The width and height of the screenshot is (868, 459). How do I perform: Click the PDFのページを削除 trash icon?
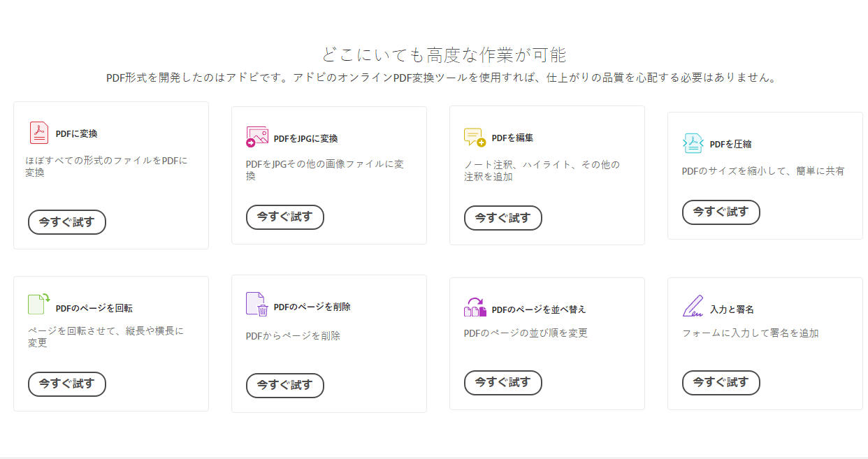257,305
